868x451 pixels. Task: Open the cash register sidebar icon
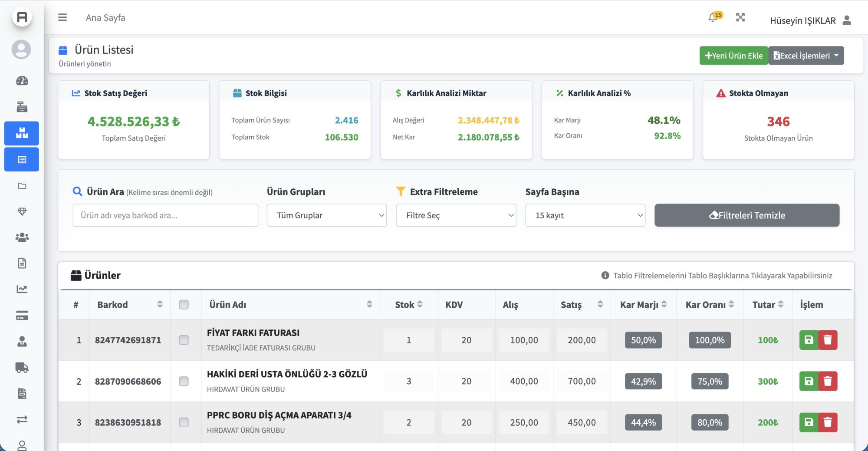(22, 107)
